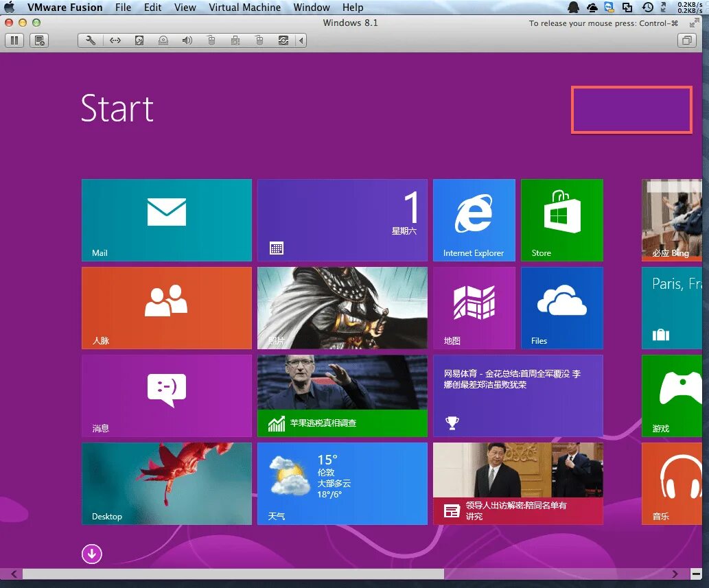The image size is (709, 588).
Task: Click the hard disk status icon
Action: click(139, 40)
